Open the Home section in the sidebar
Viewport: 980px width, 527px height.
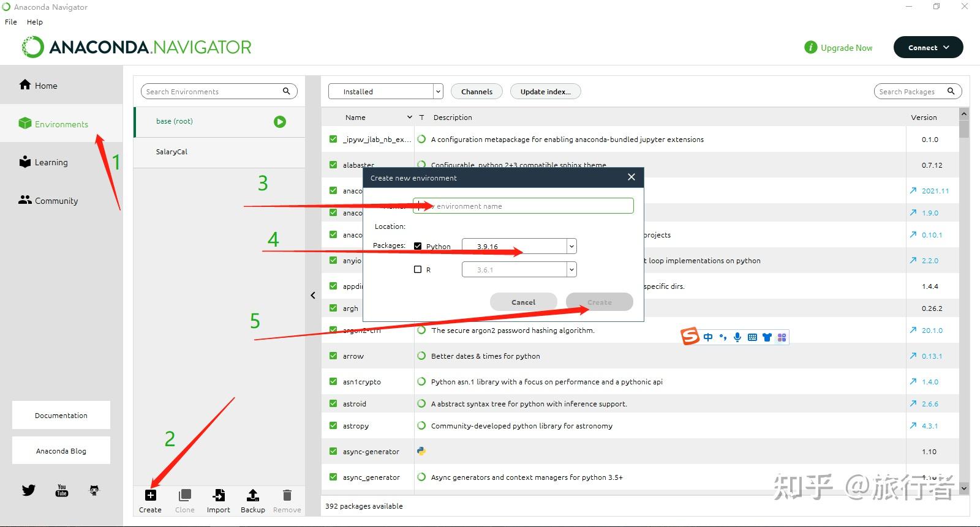click(x=39, y=85)
